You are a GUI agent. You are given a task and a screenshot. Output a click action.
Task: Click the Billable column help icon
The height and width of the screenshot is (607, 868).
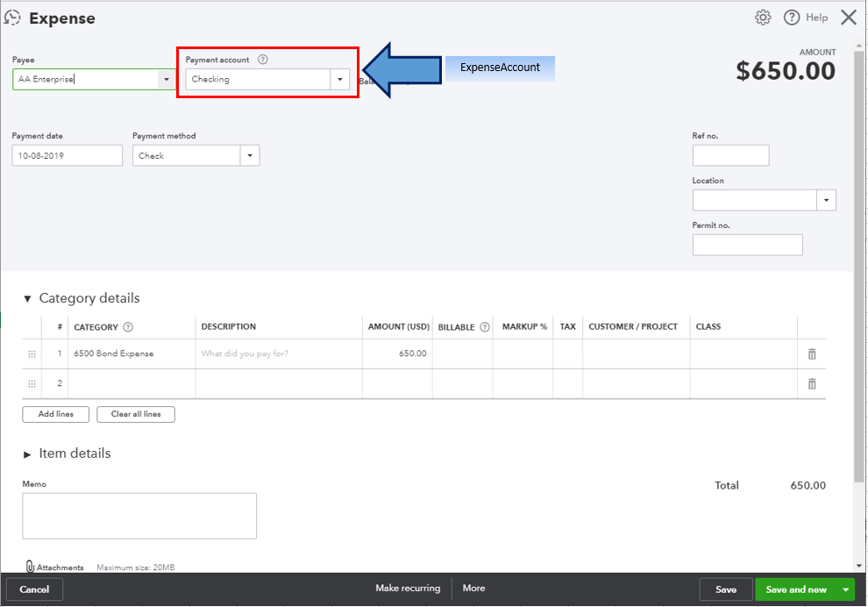[485, 327]
